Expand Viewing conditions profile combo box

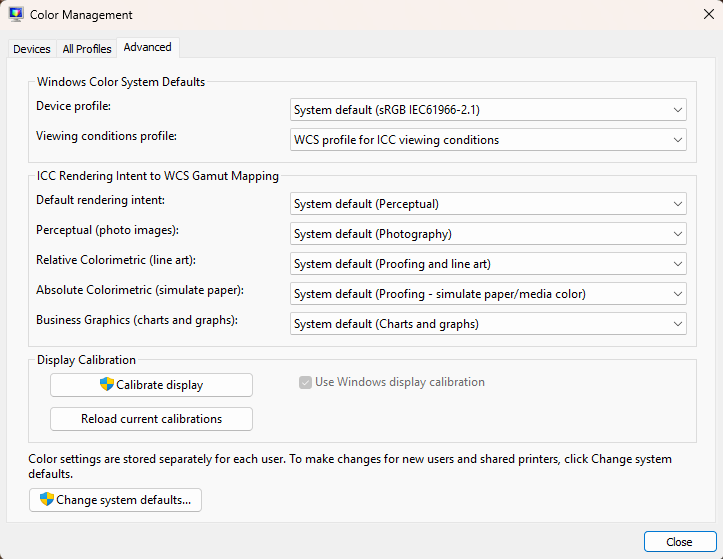pyautogui.click(x=488, y=140)
